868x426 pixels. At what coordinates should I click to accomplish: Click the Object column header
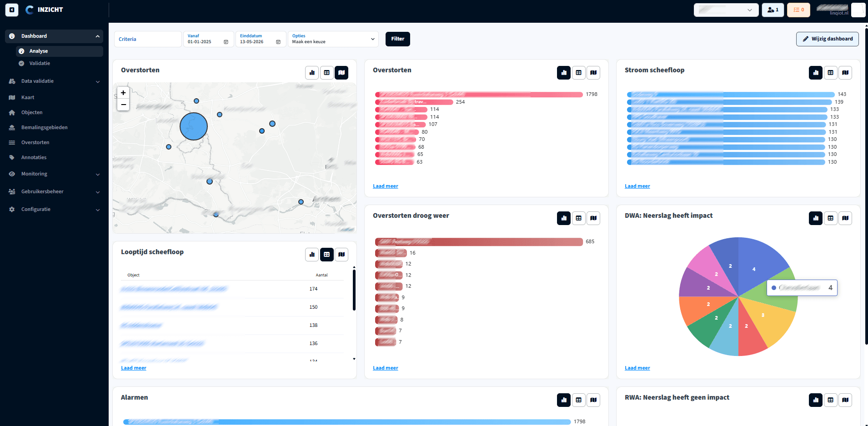pyautogui.click(x=134, y=275)
